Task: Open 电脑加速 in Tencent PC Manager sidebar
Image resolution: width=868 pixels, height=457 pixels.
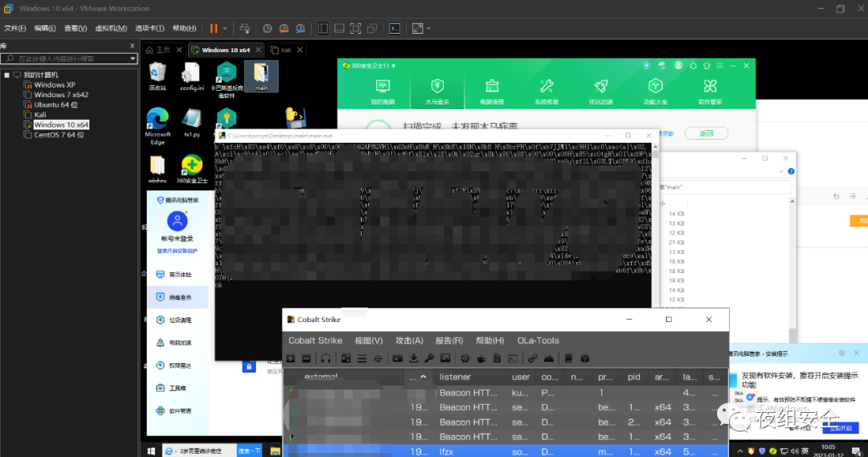Action: click(x=175, y=342)
